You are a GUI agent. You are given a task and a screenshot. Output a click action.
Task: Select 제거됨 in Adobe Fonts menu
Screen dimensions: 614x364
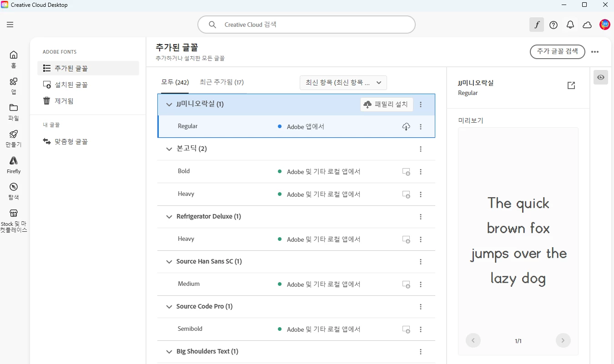pos(88,101)
